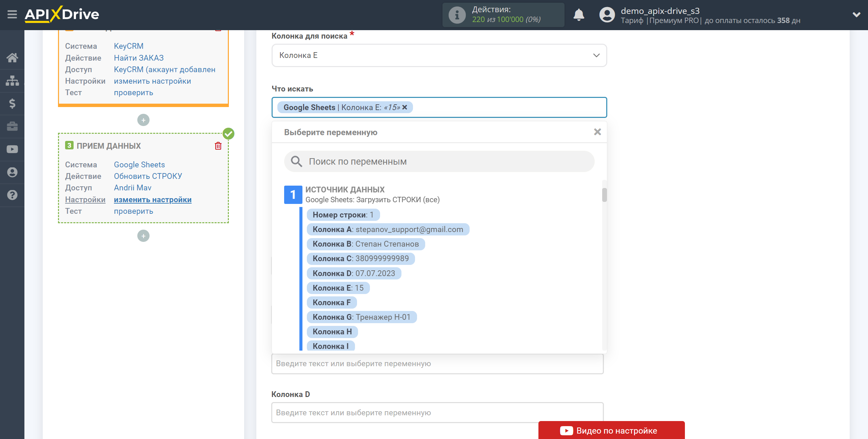The width and height of the screenshot is (868, 439).
Task: Go to Home in the sidebar
Action: pyautogui.click(x=12, y=58)
